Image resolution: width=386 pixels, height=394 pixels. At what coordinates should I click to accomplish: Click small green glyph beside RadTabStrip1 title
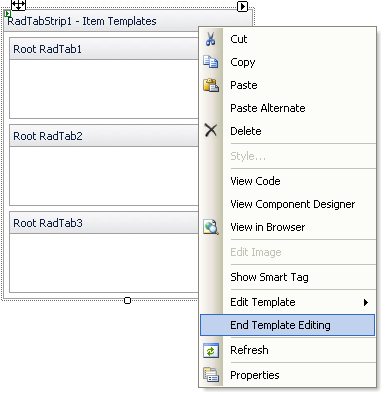click(8, 14)
